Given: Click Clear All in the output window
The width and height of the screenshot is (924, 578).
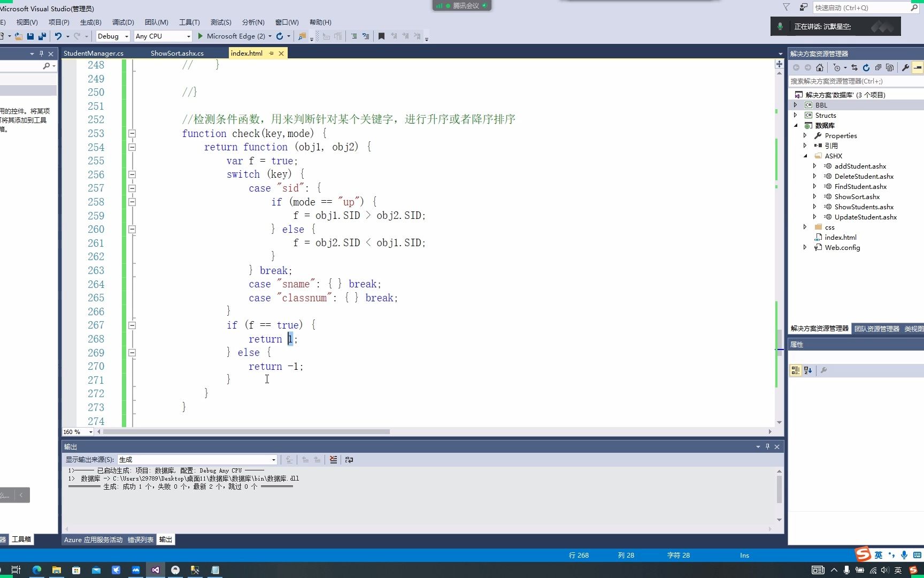Looking at the screenshot, I should pos(334,459).
